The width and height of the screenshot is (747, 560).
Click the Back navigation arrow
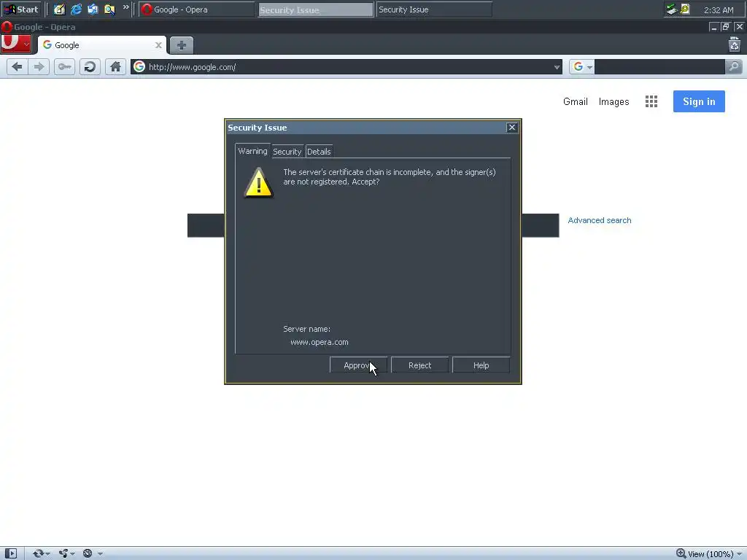(x=18, y=66)
